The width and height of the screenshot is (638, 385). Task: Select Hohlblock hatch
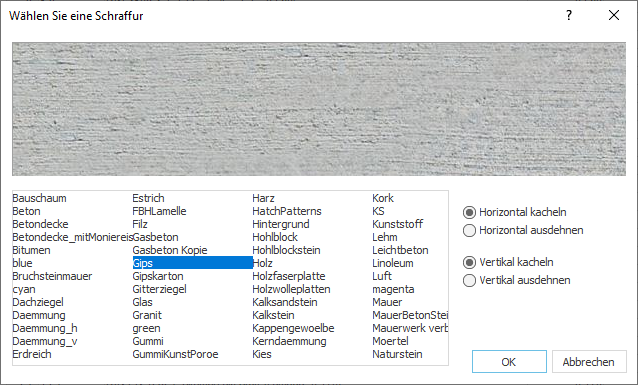click(x=275, y=237)
